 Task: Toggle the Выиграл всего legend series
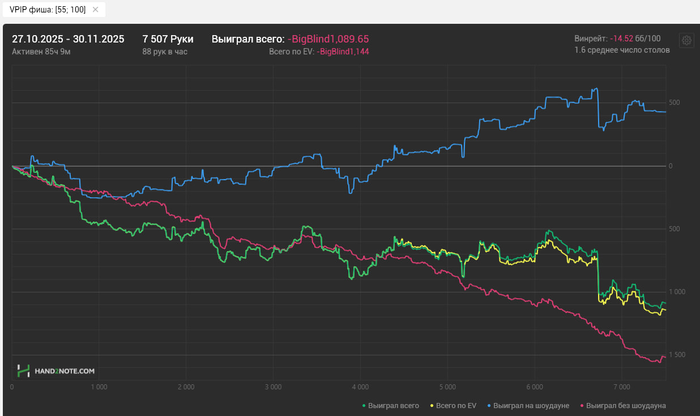coord(391,405)
